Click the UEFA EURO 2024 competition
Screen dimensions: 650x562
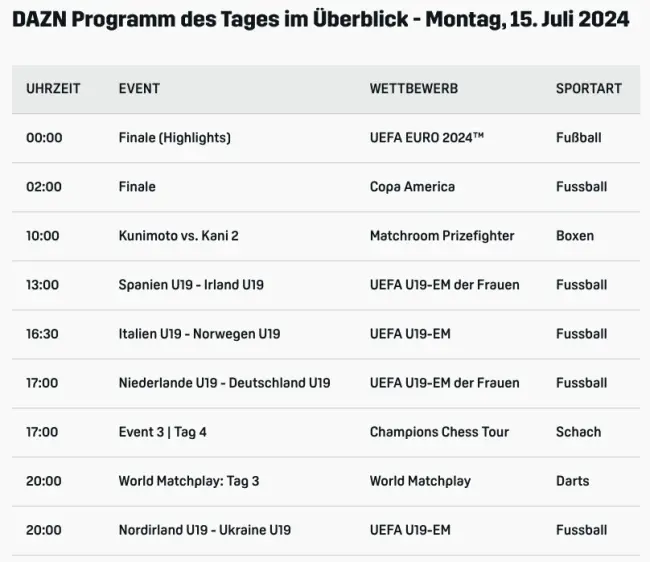click(426, 138)
